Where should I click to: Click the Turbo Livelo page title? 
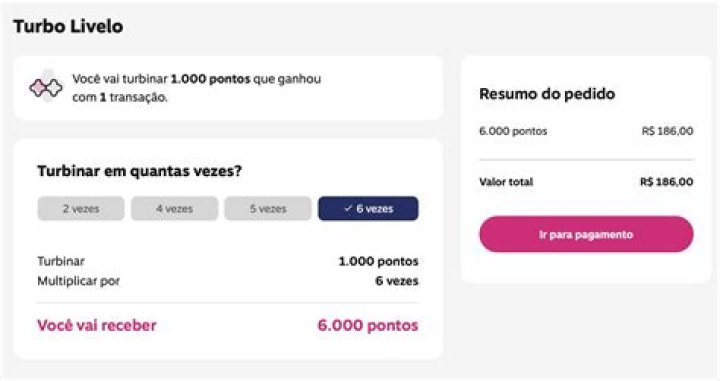[x=68, y=26]
